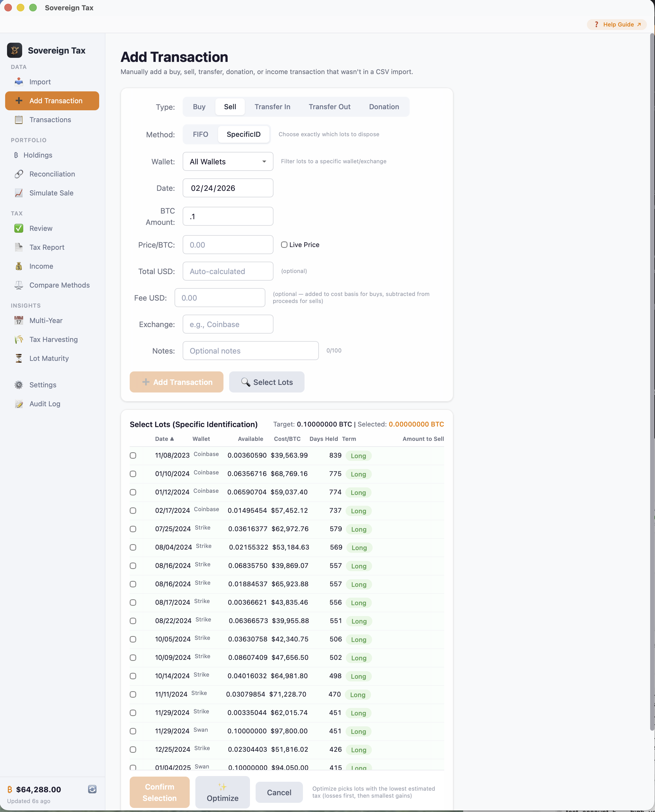655x812 pixels.
Task: Switch transaction type to Donation
Action: pyautogui.click(x=384, y=107)
